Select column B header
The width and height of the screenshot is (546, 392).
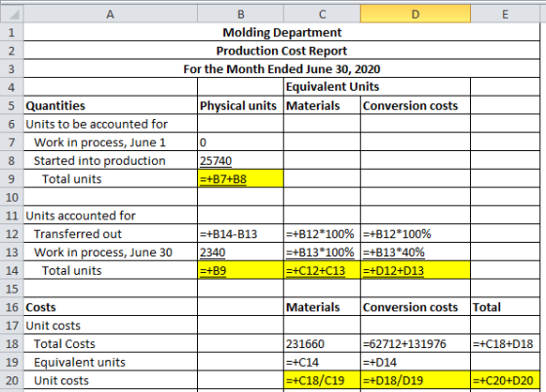240,15
